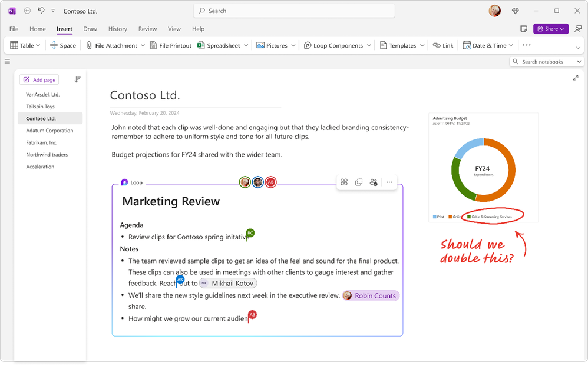Open the ribbon overflow three-dots menu
This screenshot has height=366, width=588.
click(527, 45)
